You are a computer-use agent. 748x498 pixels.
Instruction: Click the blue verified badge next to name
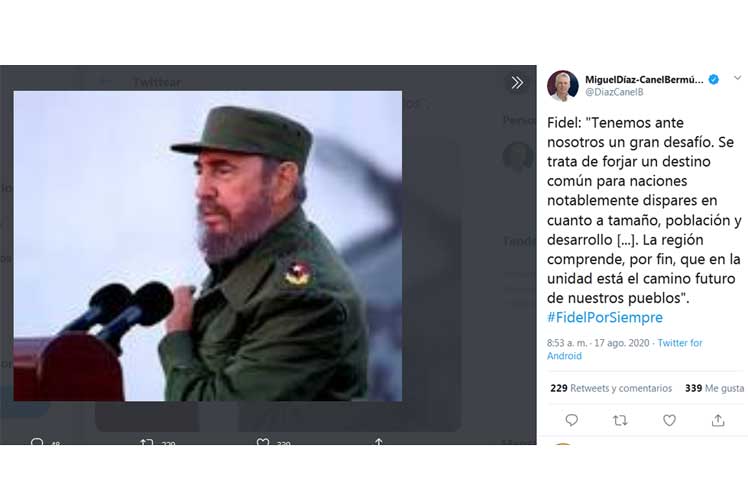click(714, 80)
